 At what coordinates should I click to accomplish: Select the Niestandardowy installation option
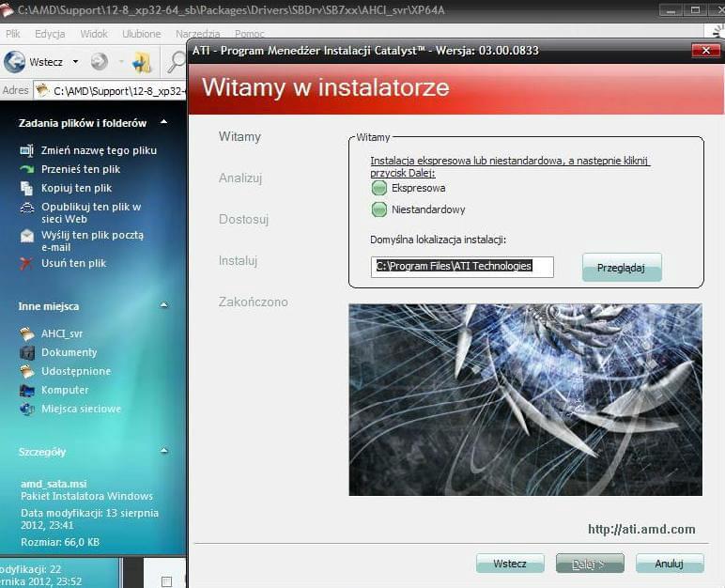coord(379,209)
